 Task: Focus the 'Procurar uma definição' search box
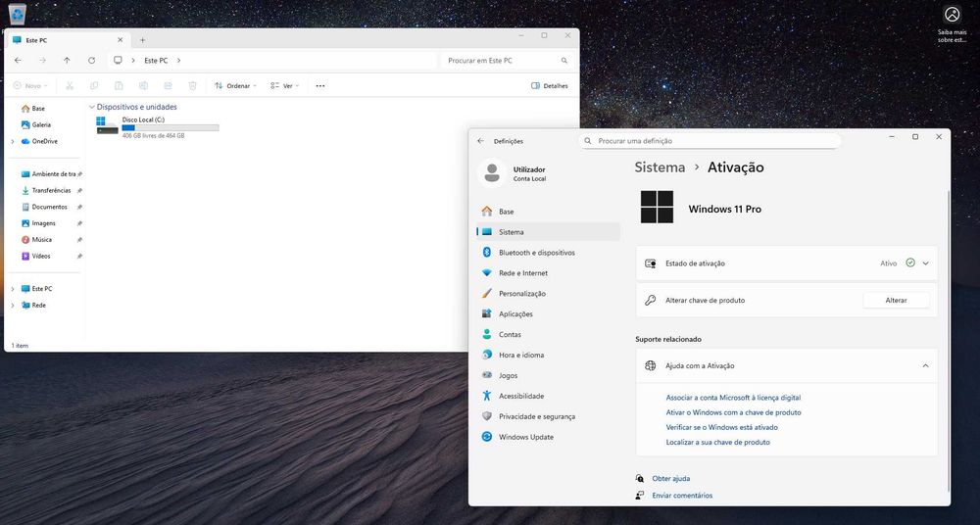710,141
